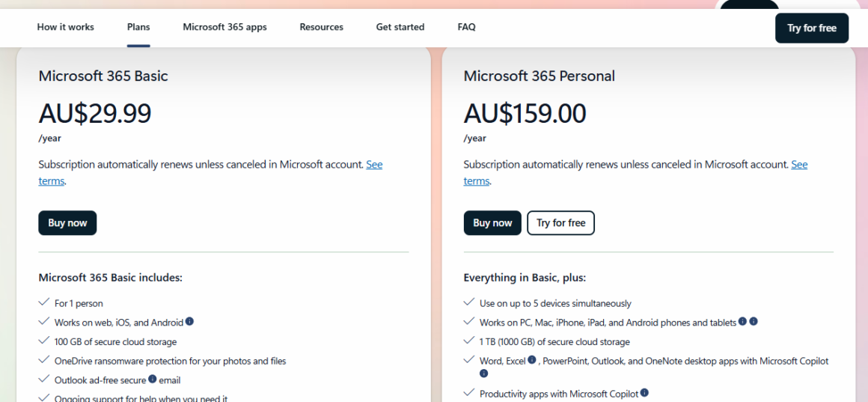This screenshot has width=868, height=402.
Task: Click Everything in Basic, plus: subheading
Action: tap(525, 278)
